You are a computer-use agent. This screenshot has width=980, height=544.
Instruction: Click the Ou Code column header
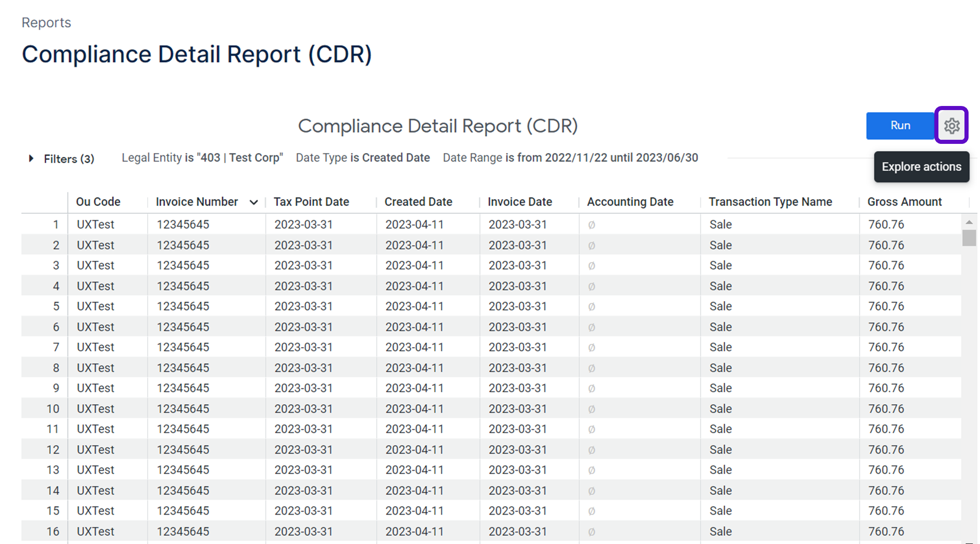[98, 202]
